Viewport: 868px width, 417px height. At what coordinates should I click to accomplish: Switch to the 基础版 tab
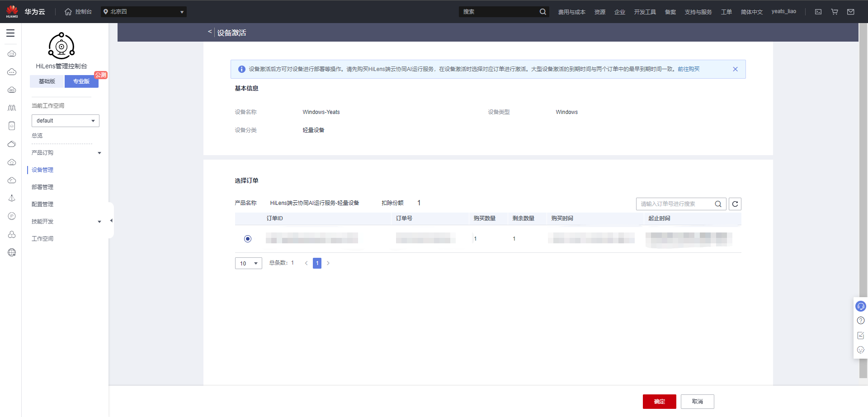pyautogui.click(x=47, y=81)
